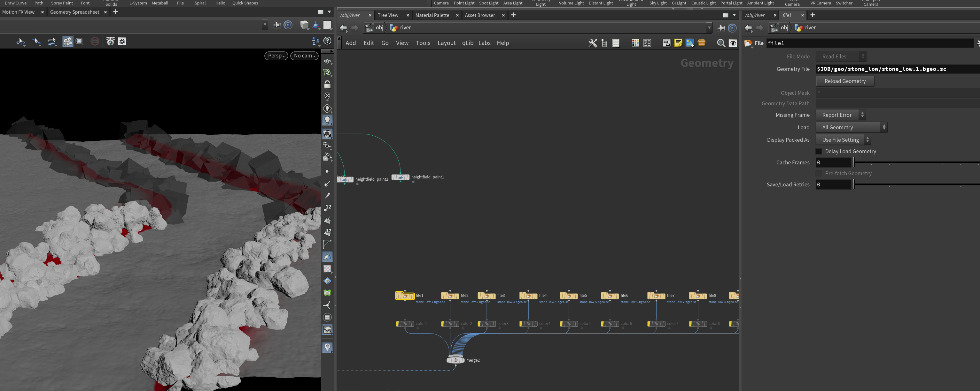Open the Missing Frame Report Error dropdown
Viewport: 980px width, 391px height.
point(841,115)
